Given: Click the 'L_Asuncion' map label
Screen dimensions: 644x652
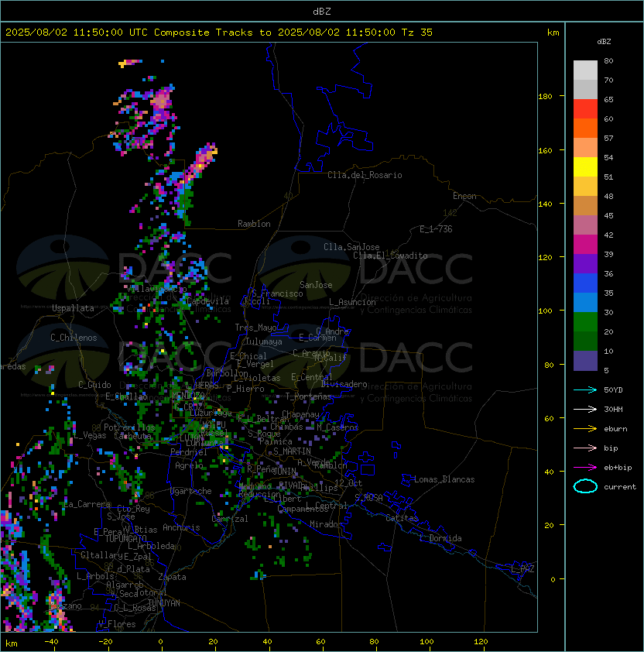Looking at the screenshot, I should click(x=352, y=302).
